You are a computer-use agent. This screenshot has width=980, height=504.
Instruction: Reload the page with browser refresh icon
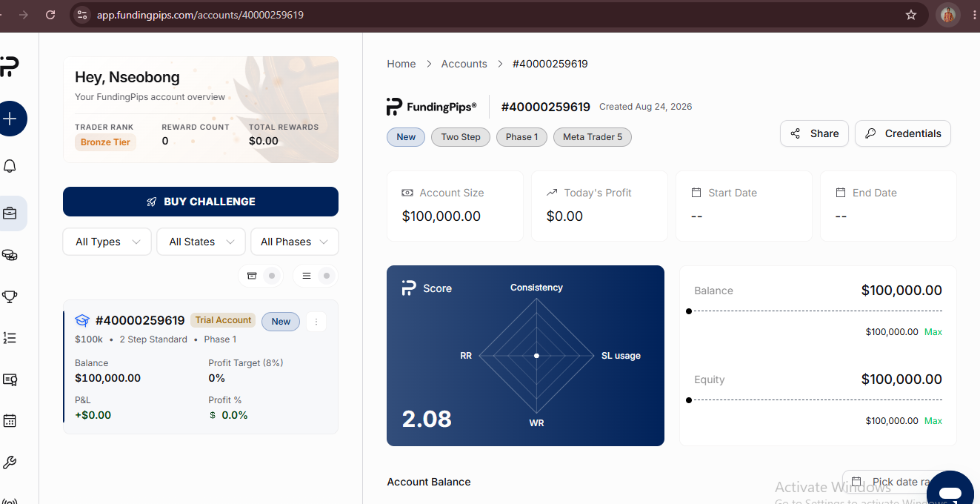tap(50, 15)
